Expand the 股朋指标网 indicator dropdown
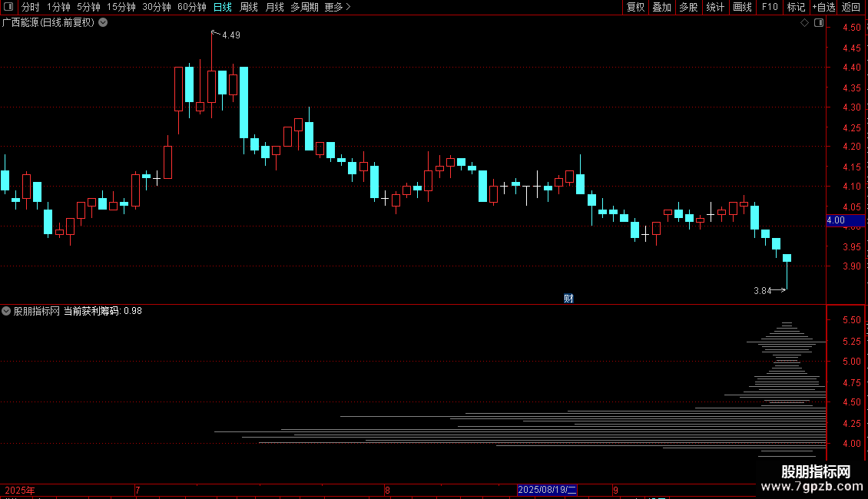This screenshot has width=868, height=499. click(6, 311)
